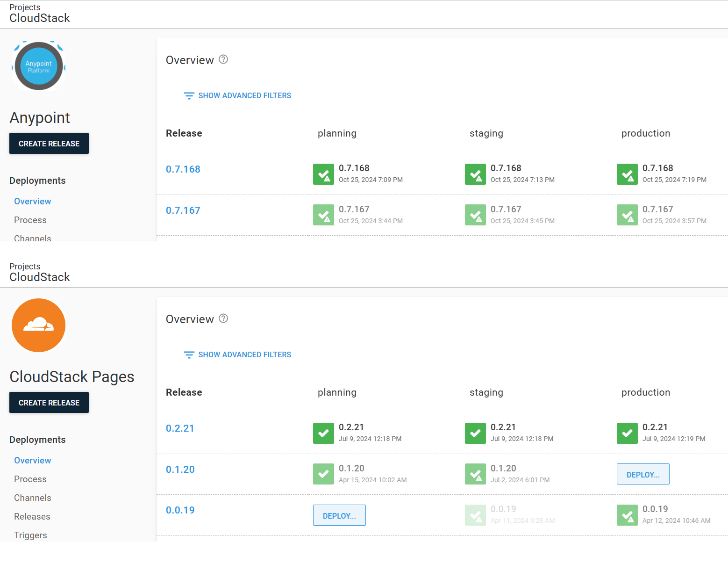Open 0.7.167 planning deployment status icon

click(323, 215)
